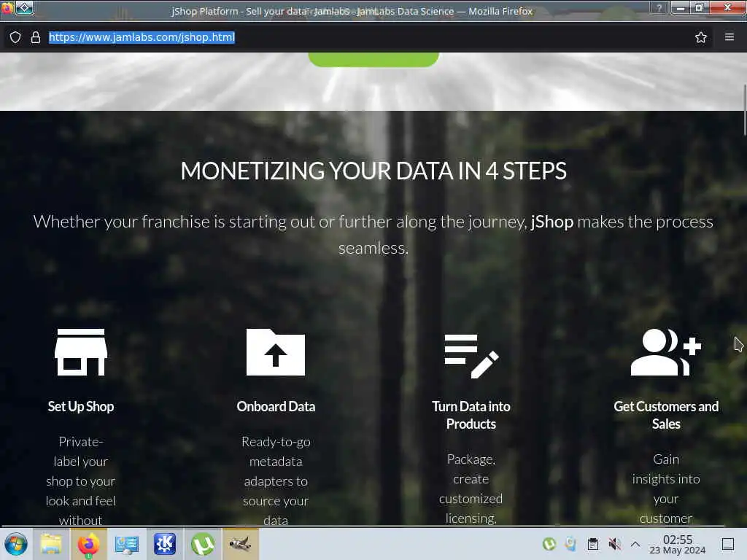Viewport: 747px width, 560px height.
Task: Open the clipboard tray icon
Action: coord(593,544)
